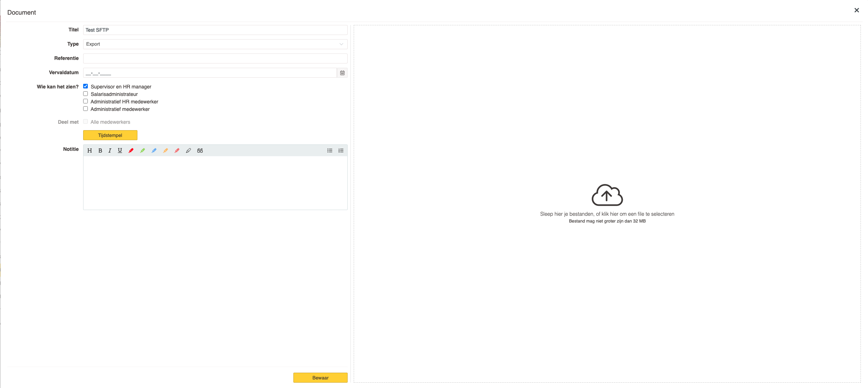Toggle italic in the Notitie toolbar

tap(110, 150)
